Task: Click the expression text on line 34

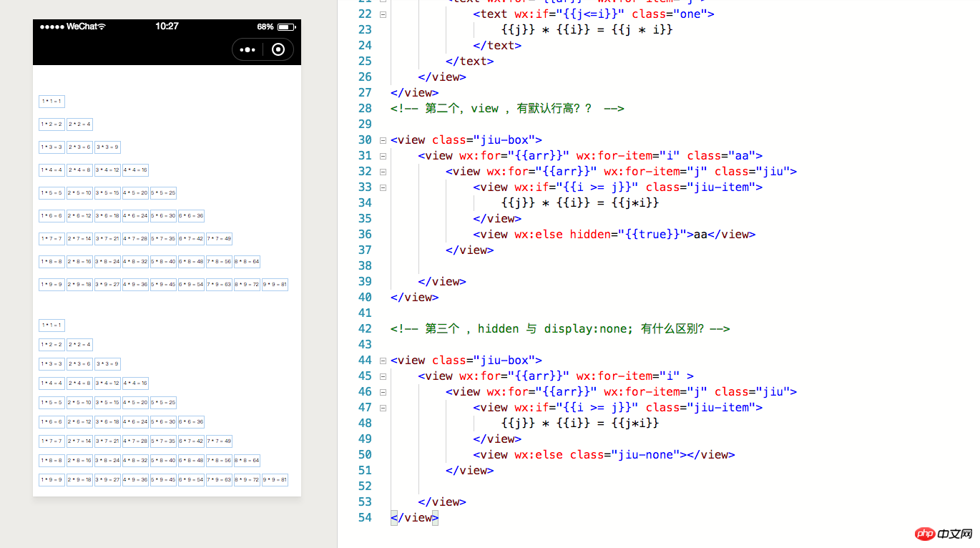Action: click(x=580, y=202)
